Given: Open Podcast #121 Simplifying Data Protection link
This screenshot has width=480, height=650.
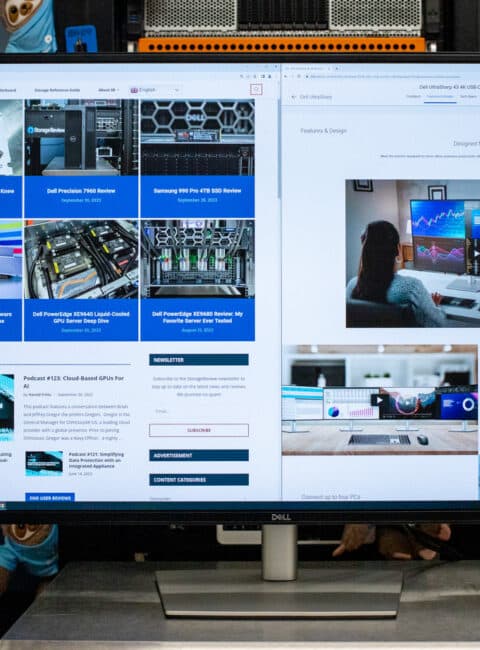Looking at the screenshot, I should click(x=96, y=460).
